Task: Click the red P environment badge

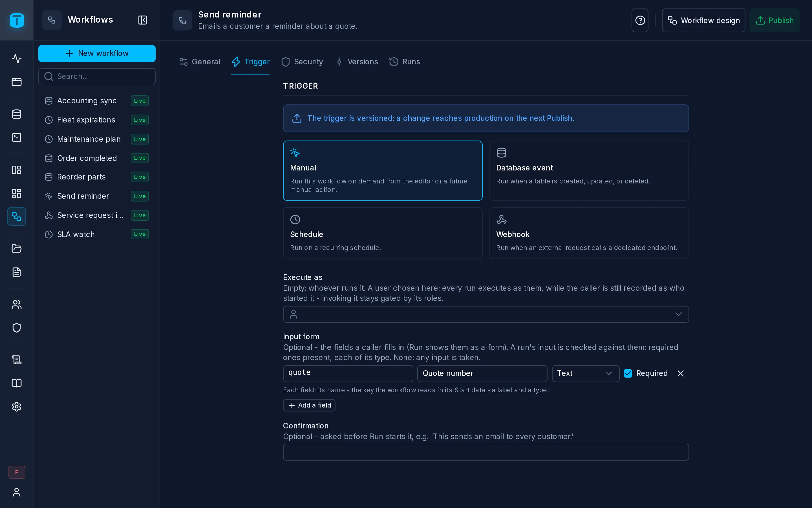Action: pos(17,472)
